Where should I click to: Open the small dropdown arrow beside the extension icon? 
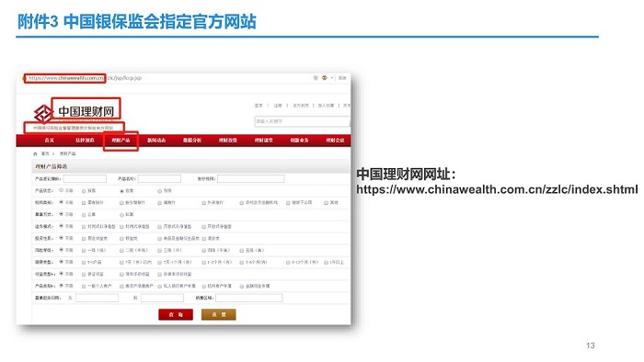(x=332, y=78)
